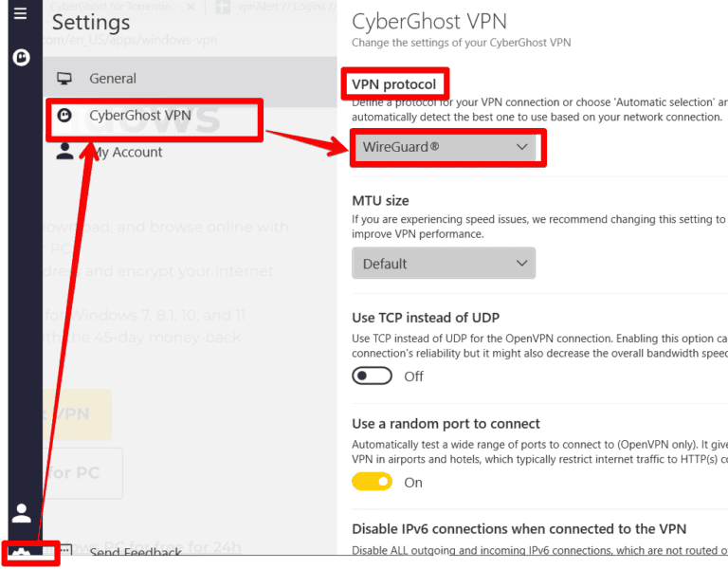Open My Account settings section
This screenshot has height=569, width=728.
point(125,152)
